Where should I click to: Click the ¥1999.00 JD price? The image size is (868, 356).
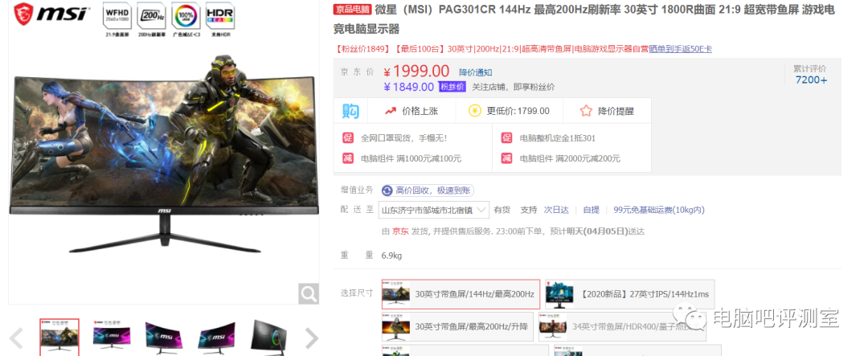416,71
